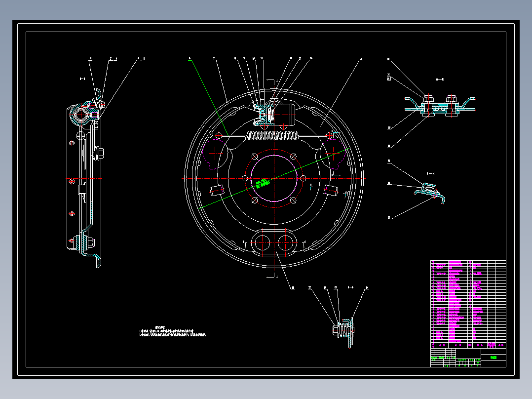Select the left circular hole in the bottom adjuster slot
532x399 pixels.
262,243
